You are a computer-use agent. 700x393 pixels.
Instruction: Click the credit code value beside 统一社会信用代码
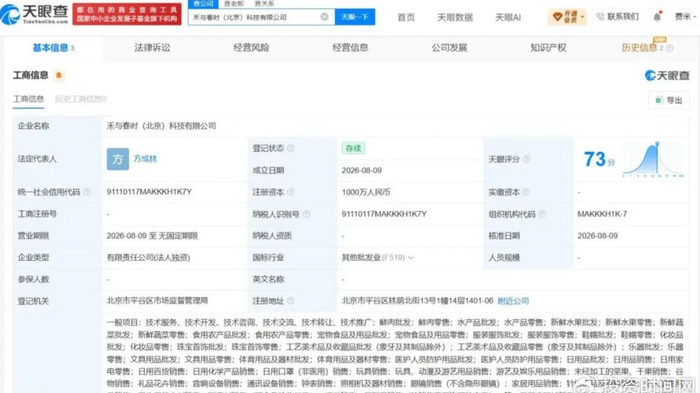pyautogui.click(x=149, y=192)
